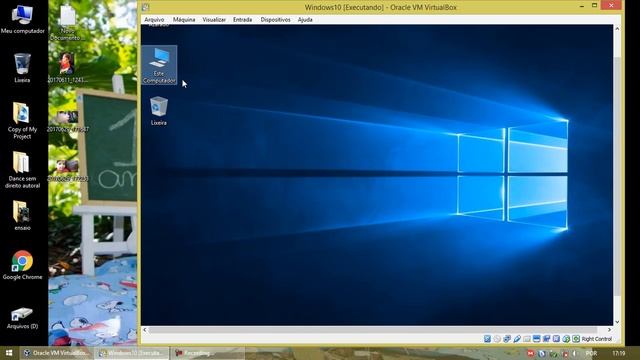The image size is (640, 360).
Task: Click the mouse integration indicator icon
Action: 566,339
